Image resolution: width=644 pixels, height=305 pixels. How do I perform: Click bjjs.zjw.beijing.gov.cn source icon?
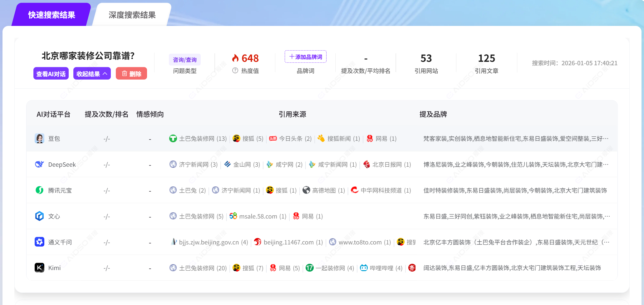[174, 242]
